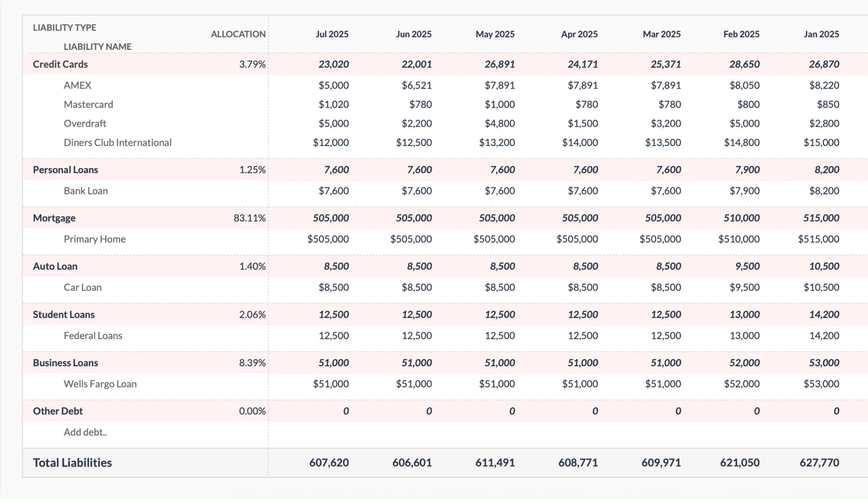868x499 pixels.
Task: Click the Add debt.. link
Action: (85, 432)
